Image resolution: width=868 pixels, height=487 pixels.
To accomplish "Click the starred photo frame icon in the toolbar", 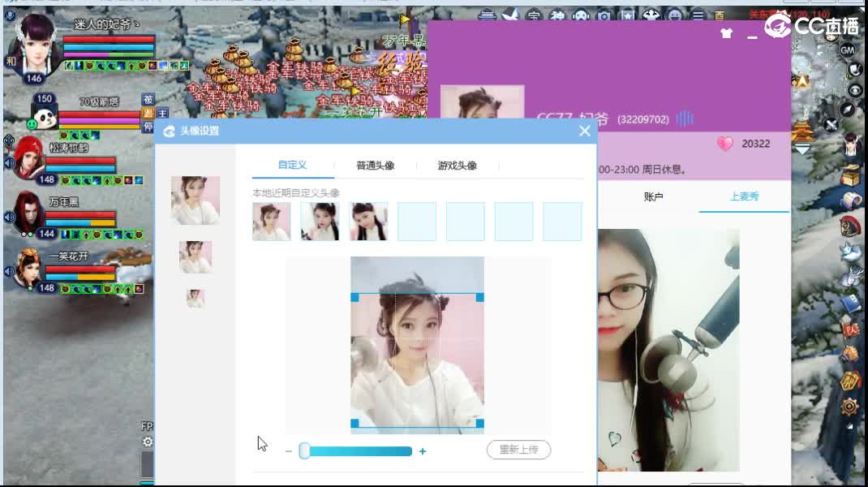I will (x=628, y=15).
